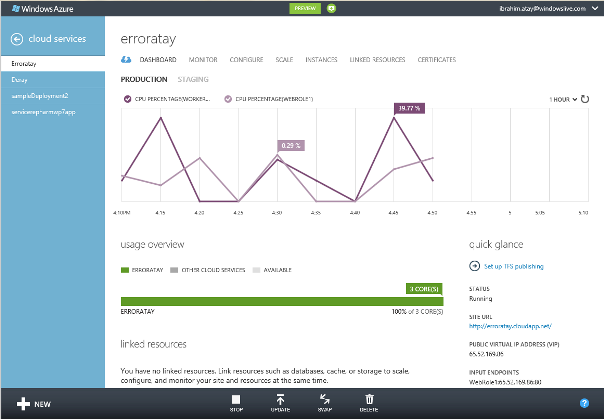Click the usage overview heading
This screenshot has height=419, width=604.
[x=153, y=245]
